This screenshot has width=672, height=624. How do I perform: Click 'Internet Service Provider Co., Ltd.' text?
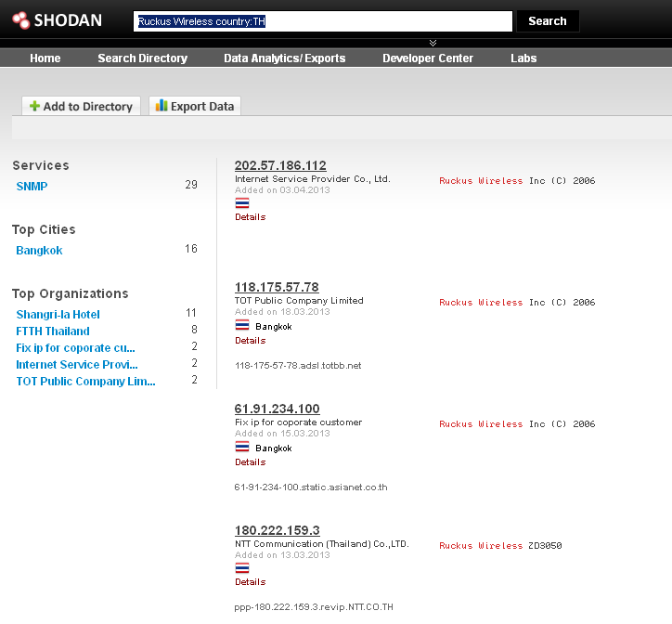tap(313, 179)
